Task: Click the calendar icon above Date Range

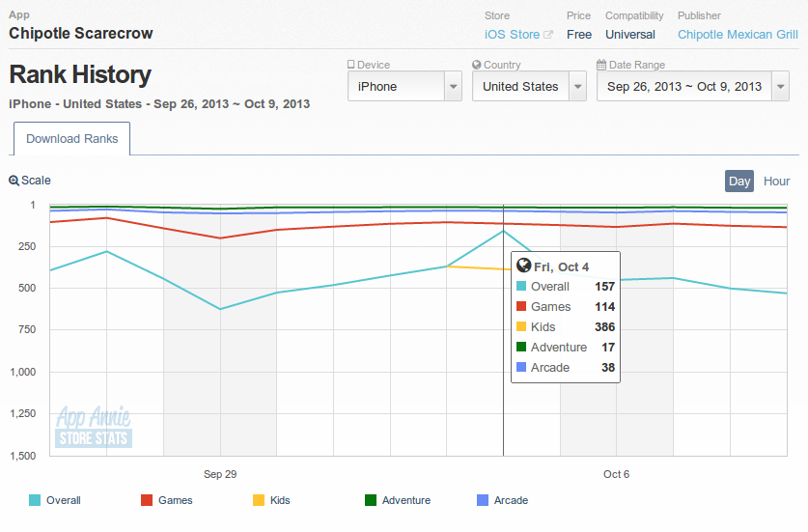Action: pos(601,65)
